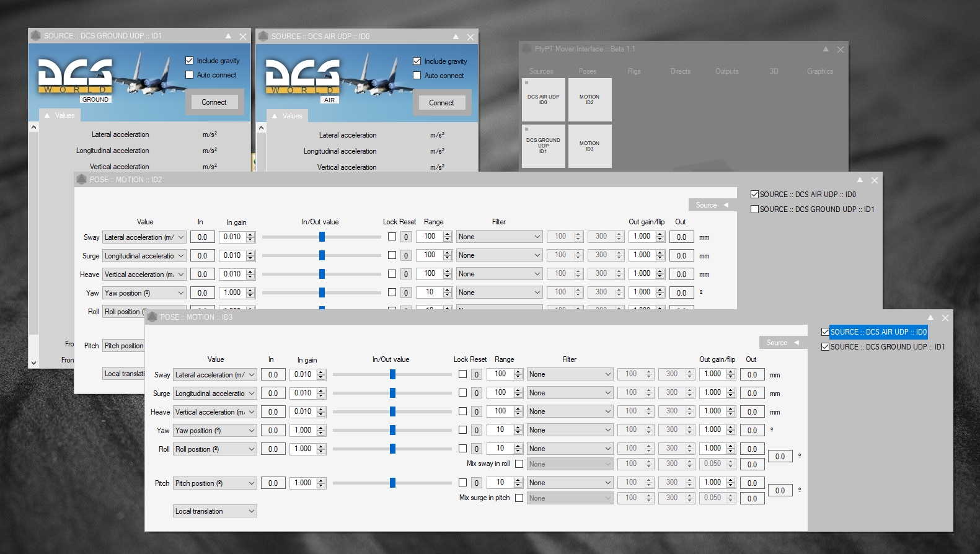This screenshot has height=554, width=980.
Task: Enable Mix sway in roll checkbox
Action: click(x=519, y=464)
